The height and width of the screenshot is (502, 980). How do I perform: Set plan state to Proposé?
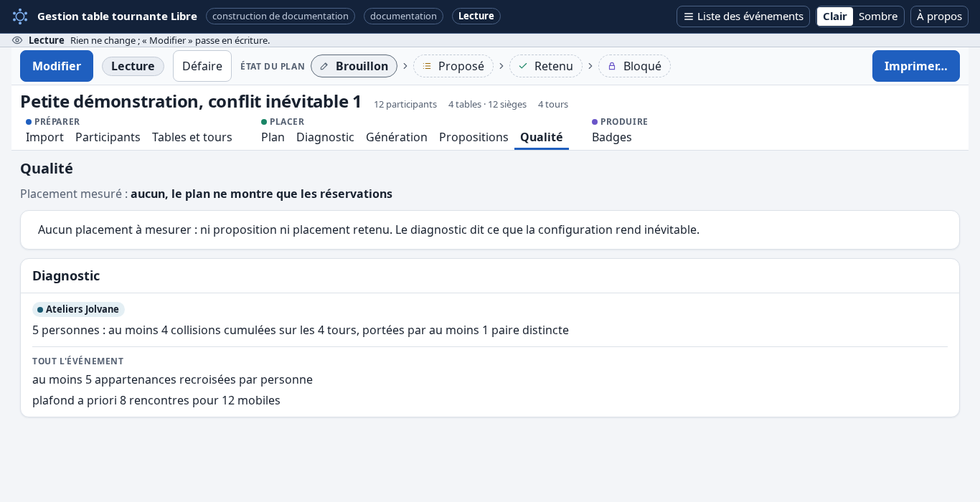(x=453, y=66)
